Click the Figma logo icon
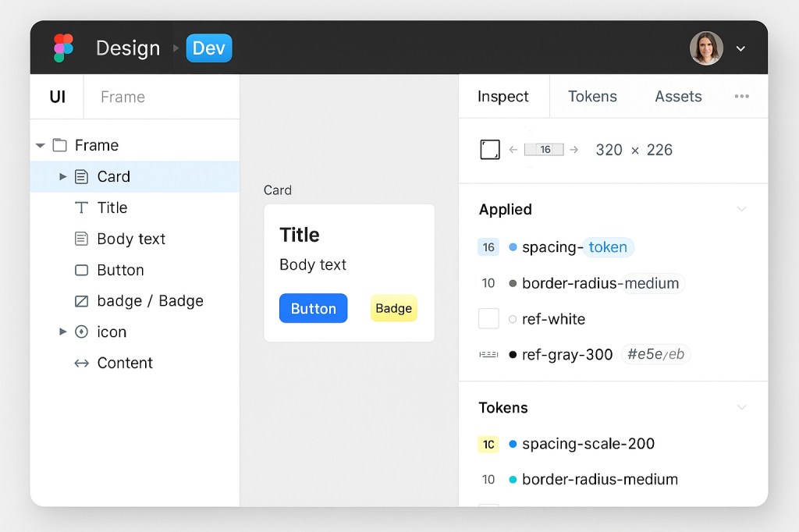 pos(63,48)
